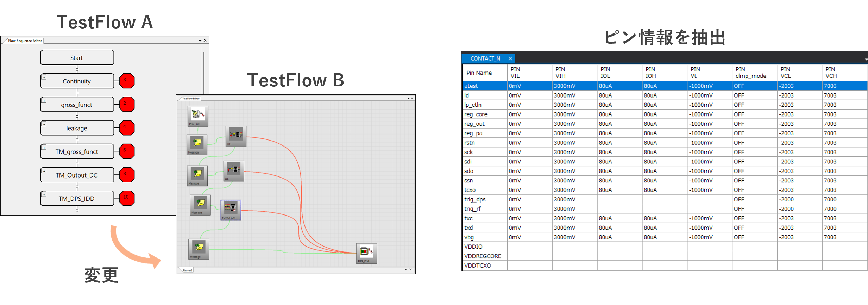Screen dimensions: 868x305
Task: Click the Pin Name column header
Action: pos(479,73)
